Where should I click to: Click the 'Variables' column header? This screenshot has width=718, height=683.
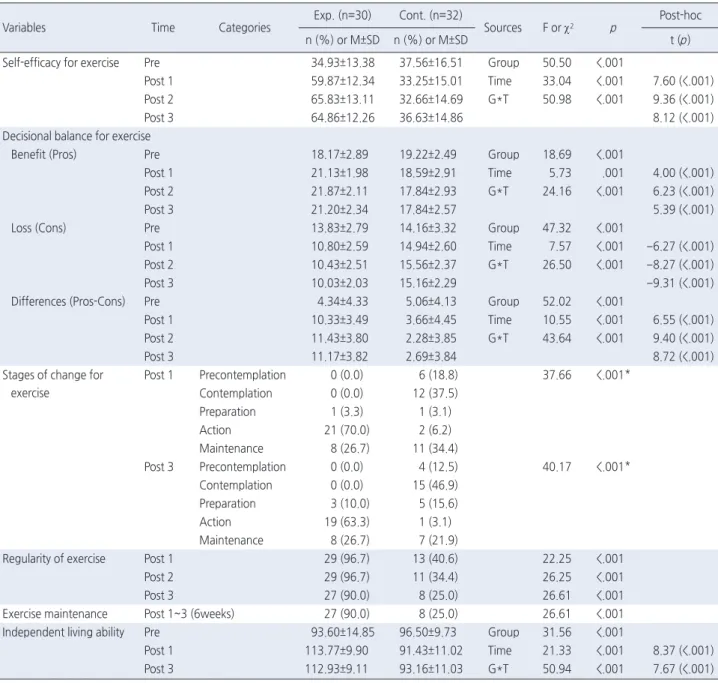(24, 27)
